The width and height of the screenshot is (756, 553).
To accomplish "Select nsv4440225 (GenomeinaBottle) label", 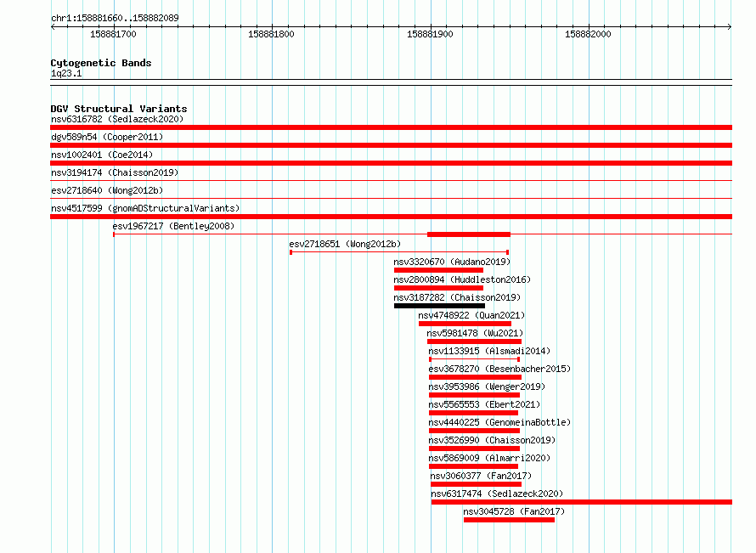I will pos(499,422).
